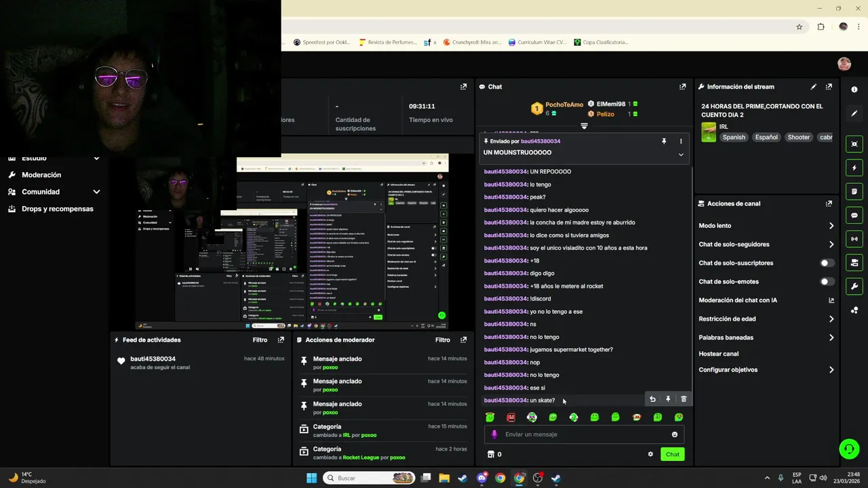Open Copa Clasificatoria bookmark
868x488 pixels.
[601, 42]
